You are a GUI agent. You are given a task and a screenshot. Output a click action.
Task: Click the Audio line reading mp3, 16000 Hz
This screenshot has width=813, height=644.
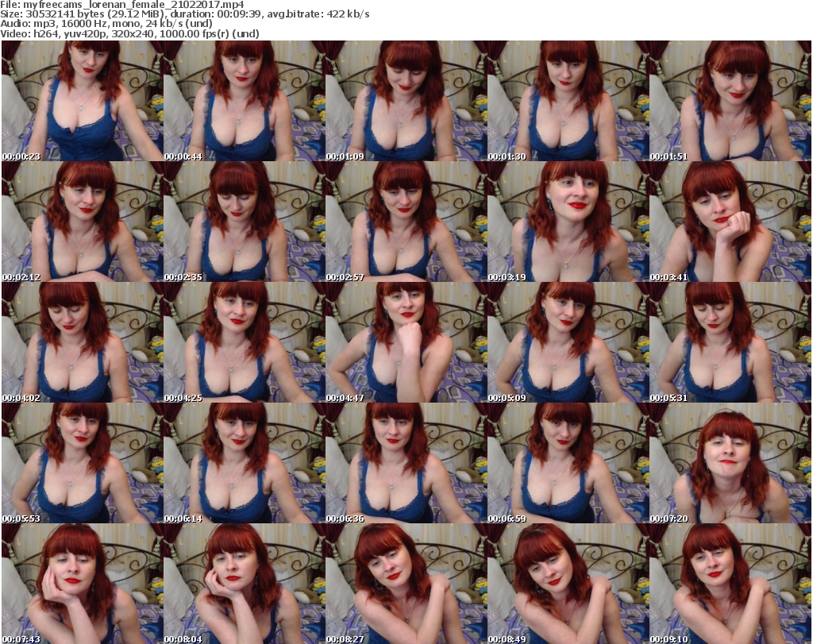pos(106,24)
